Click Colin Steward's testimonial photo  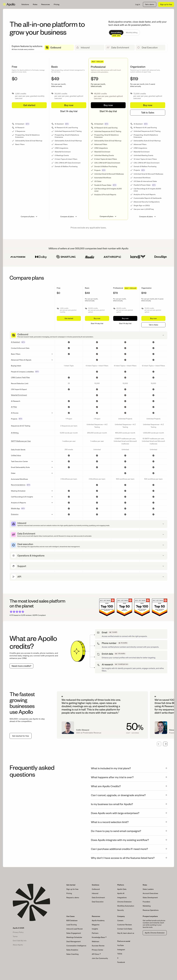(68, 728)
